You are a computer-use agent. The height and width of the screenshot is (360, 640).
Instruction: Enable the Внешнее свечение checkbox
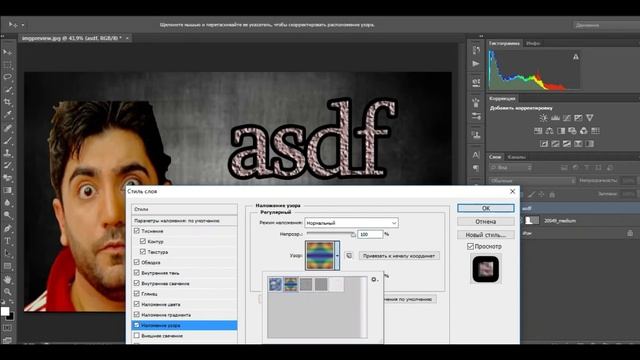tap(137, 336)
